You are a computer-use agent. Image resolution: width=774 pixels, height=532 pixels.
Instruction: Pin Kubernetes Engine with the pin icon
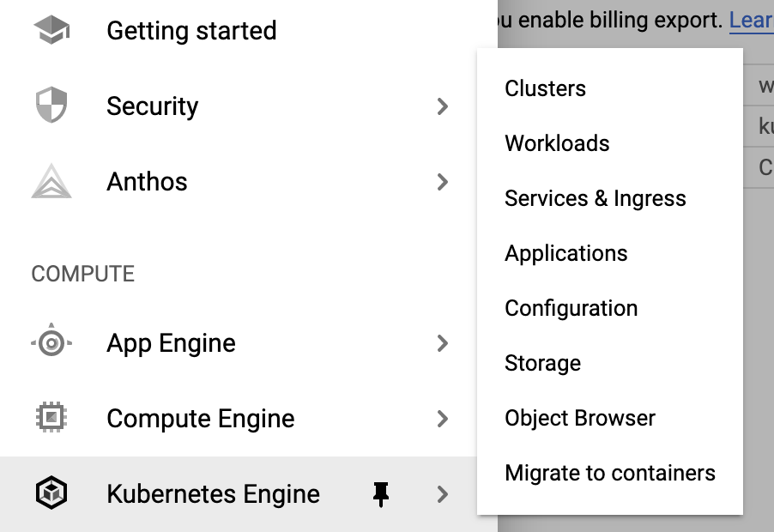(x=381, y=493)
